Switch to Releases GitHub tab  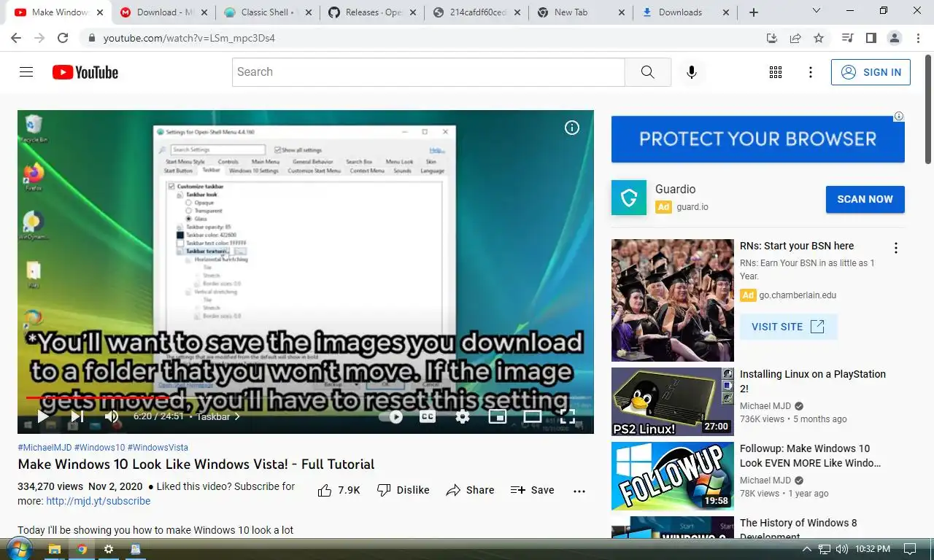point(372,12)
